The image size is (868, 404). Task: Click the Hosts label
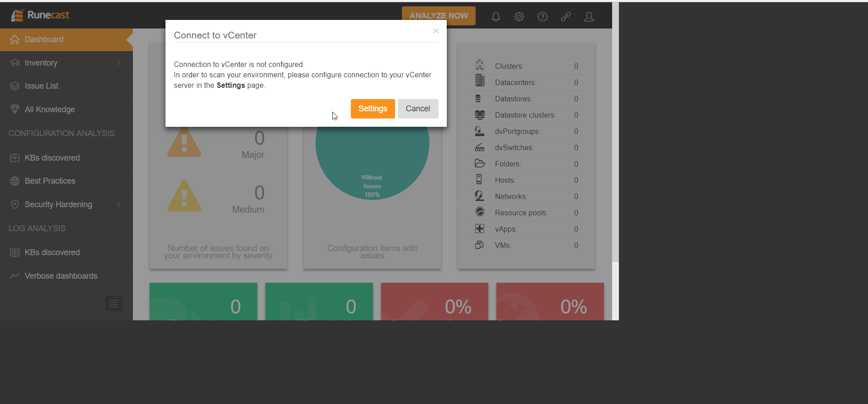tap(505, 180)
